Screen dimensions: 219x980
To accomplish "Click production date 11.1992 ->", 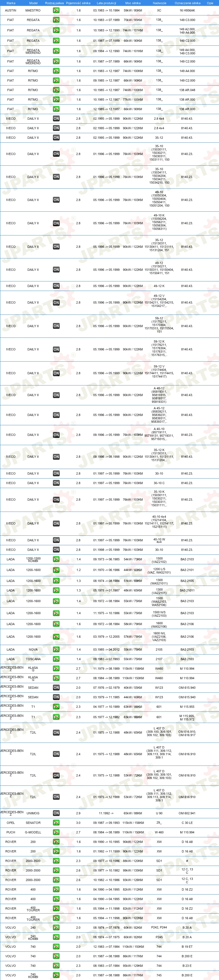I will tap(106, 813).
